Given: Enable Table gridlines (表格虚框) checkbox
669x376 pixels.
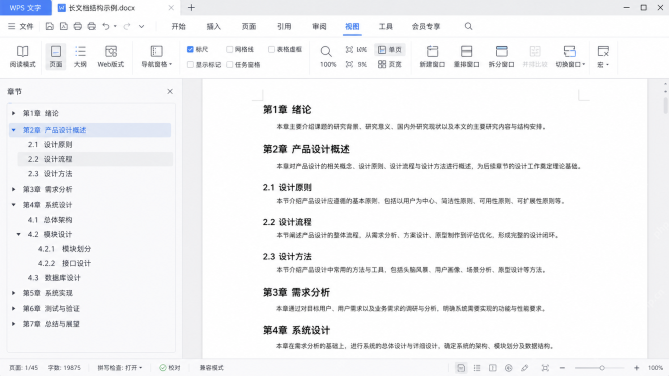Looking at the screenshot, I should pos(271,50).
